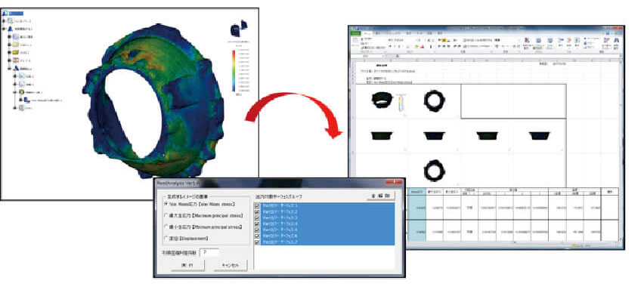
Task: Click the Cell Styles icon in the Excel ribbon
Action: 550,41
